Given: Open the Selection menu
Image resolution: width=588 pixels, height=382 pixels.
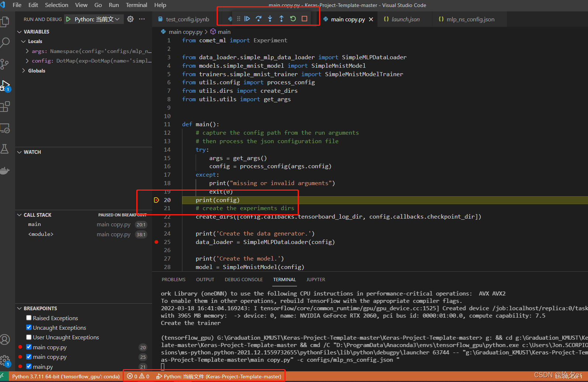Looking at the screenshot, I should (x=56, y=5).
